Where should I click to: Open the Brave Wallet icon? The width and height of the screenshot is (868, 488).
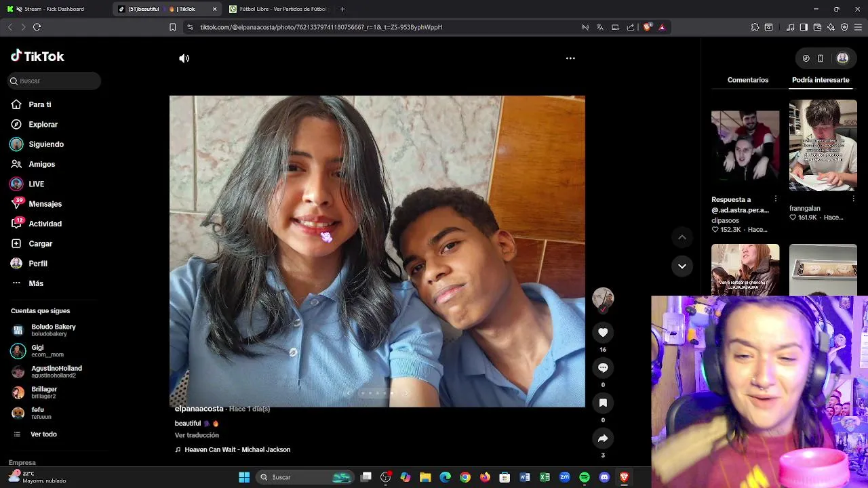click(817, 27)
